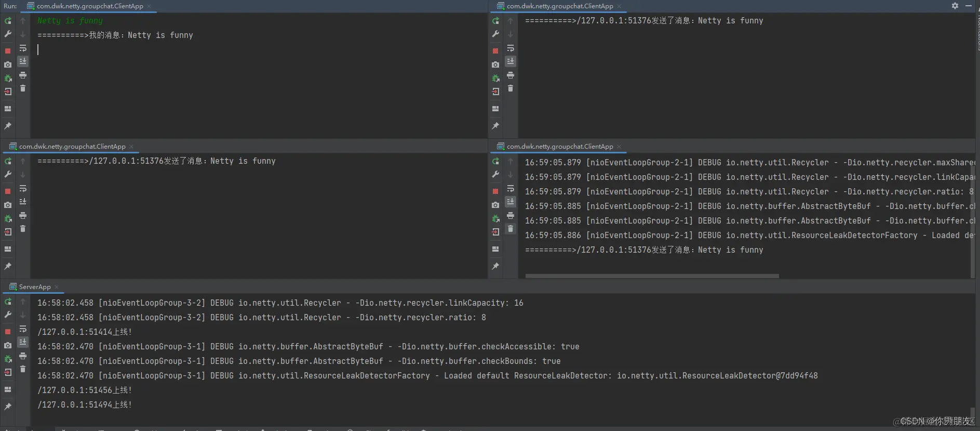Viewport: 980px width, 431px height.
Task: Toggle soft-wrap in middle-left ClientApp console
Action: [23, 188]
